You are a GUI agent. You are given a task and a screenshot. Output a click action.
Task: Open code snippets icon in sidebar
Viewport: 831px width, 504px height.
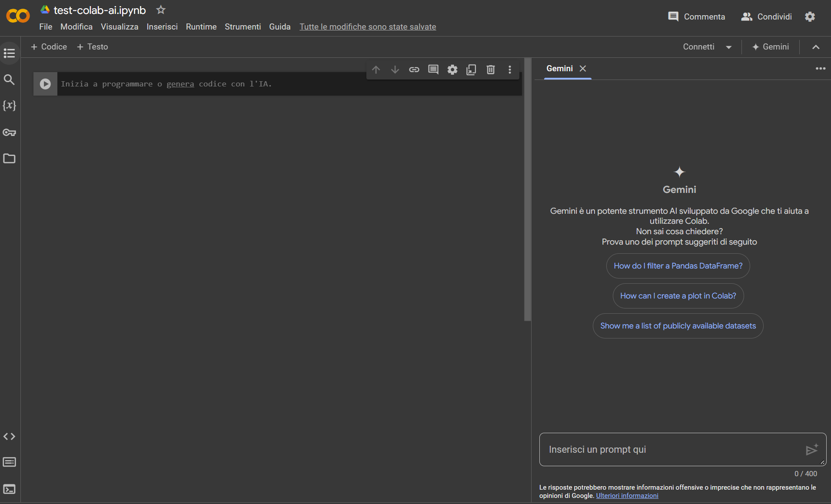pos(9,437)
